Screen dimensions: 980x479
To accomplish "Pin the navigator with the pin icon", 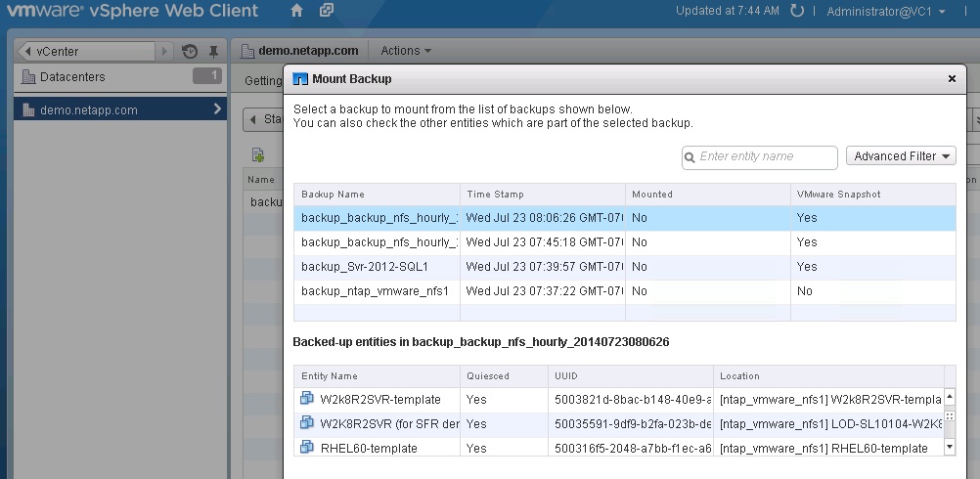I will [x=213, y=51].
